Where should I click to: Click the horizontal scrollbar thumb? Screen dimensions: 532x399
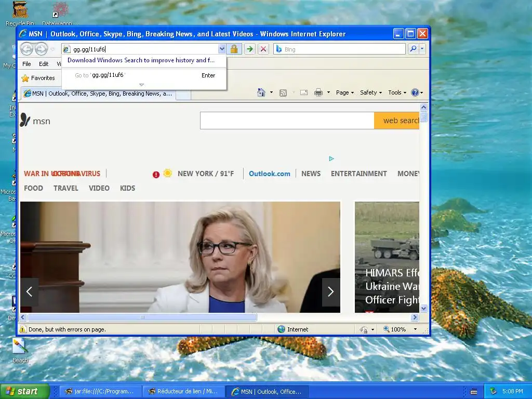(x=142, y=317)
